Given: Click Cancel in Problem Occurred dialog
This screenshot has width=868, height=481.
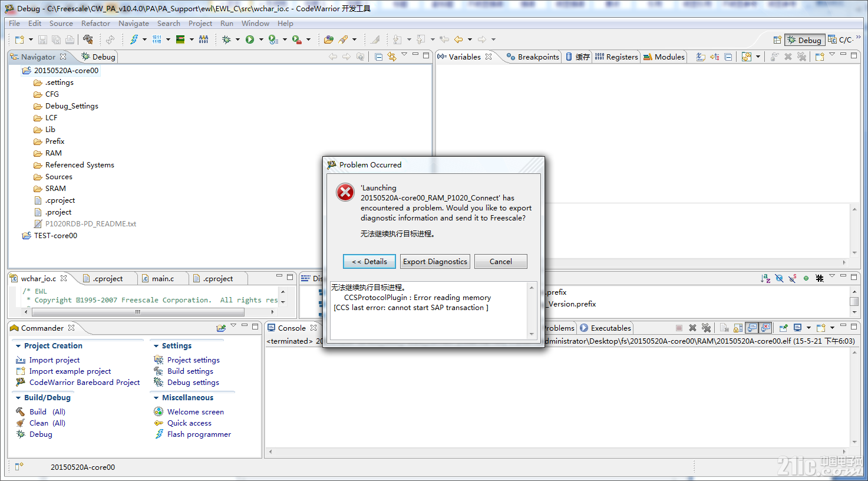Looking at the screenshot, I should [x=501, y=261].
